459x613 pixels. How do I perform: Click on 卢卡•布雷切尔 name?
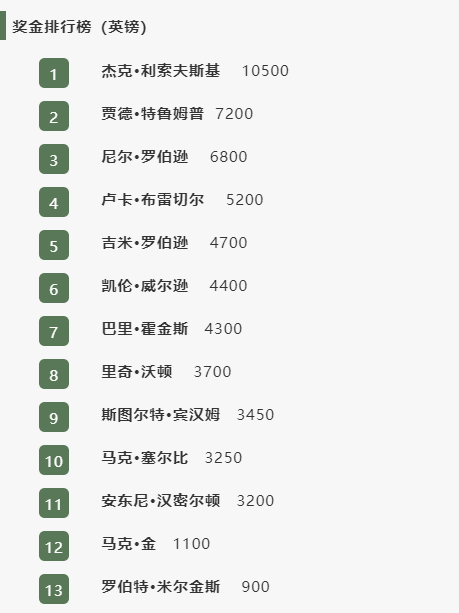coord(152,200)
